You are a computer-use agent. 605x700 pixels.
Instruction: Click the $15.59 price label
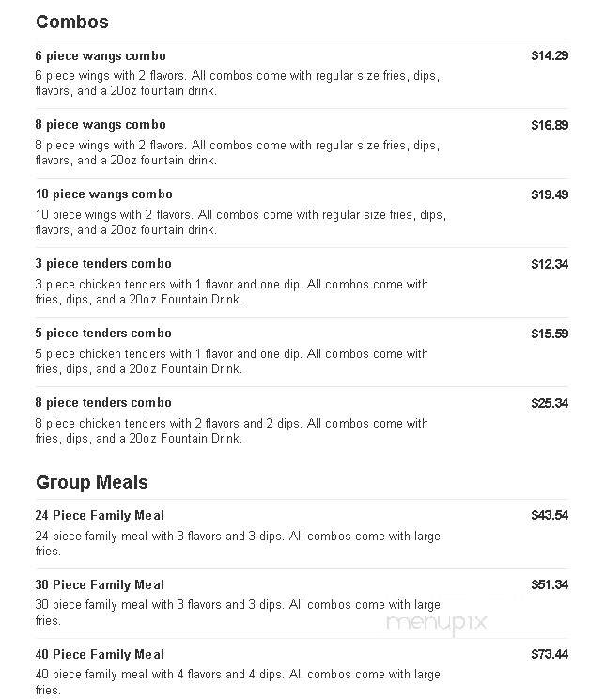click(x=550, y=334)
